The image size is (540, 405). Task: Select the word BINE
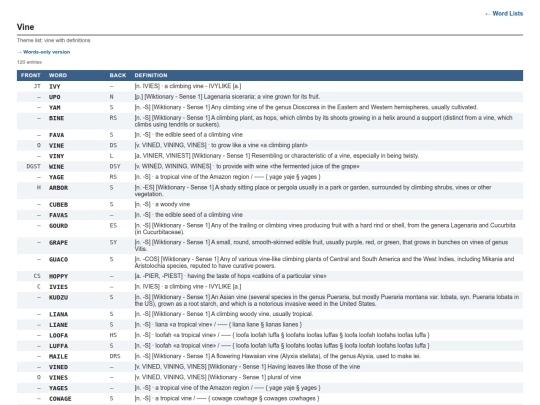pyautogui.click(x=56, y=118)
